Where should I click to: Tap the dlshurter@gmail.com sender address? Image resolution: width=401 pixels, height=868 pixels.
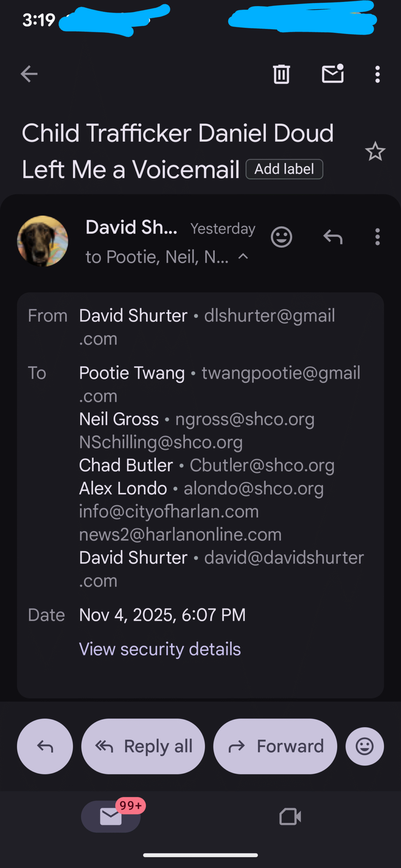tap(269, 316)
